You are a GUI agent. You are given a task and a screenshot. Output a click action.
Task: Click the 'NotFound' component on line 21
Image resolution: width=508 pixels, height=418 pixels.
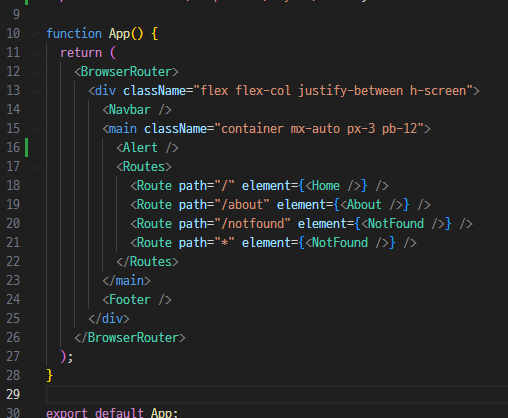[340, 243]
